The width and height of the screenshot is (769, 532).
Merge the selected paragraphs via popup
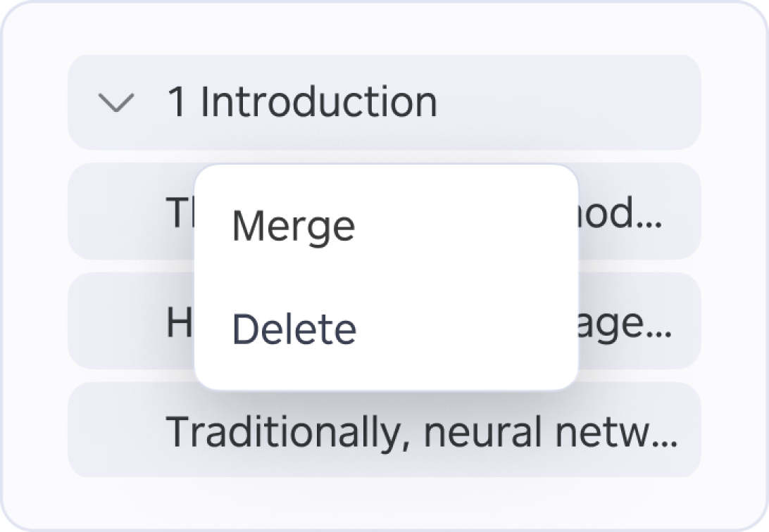294,227
